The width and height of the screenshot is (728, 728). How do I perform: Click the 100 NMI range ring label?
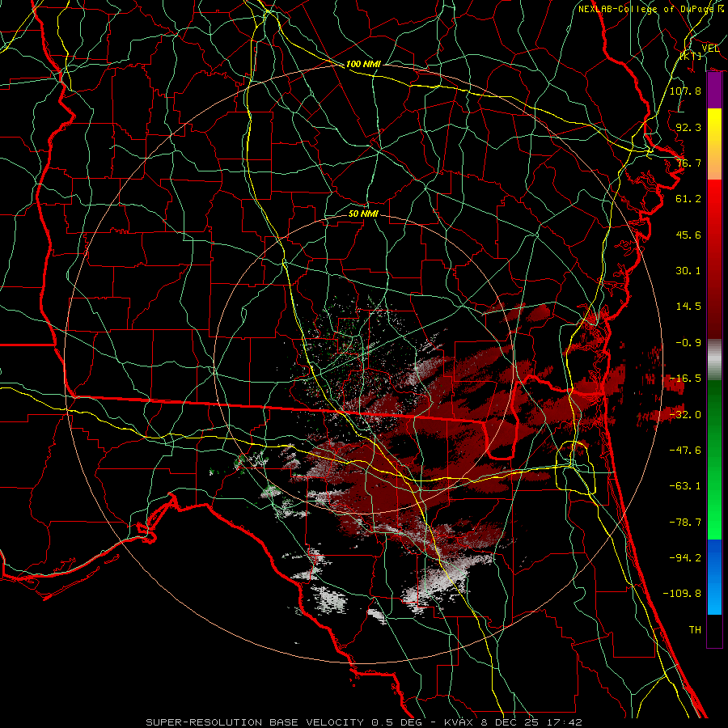point(363,64)
